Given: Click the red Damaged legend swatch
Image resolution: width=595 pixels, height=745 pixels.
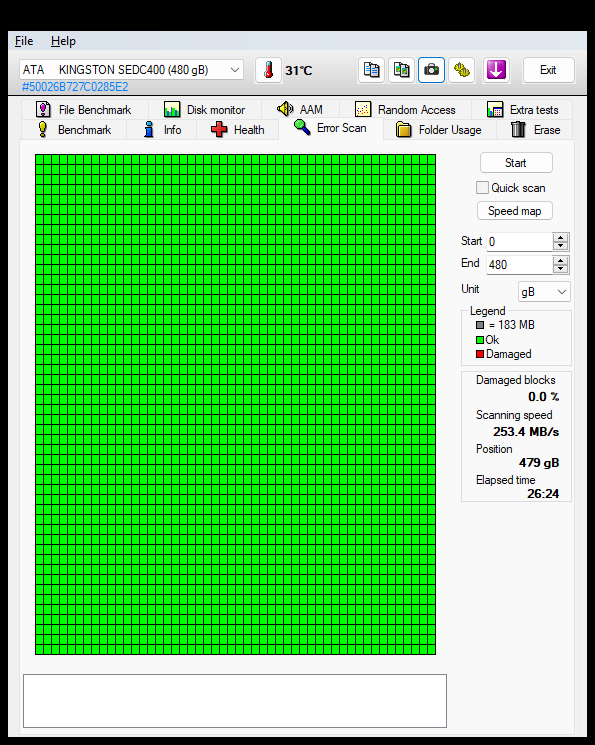Looking at the screenshot, I should (x=480, y=354).
